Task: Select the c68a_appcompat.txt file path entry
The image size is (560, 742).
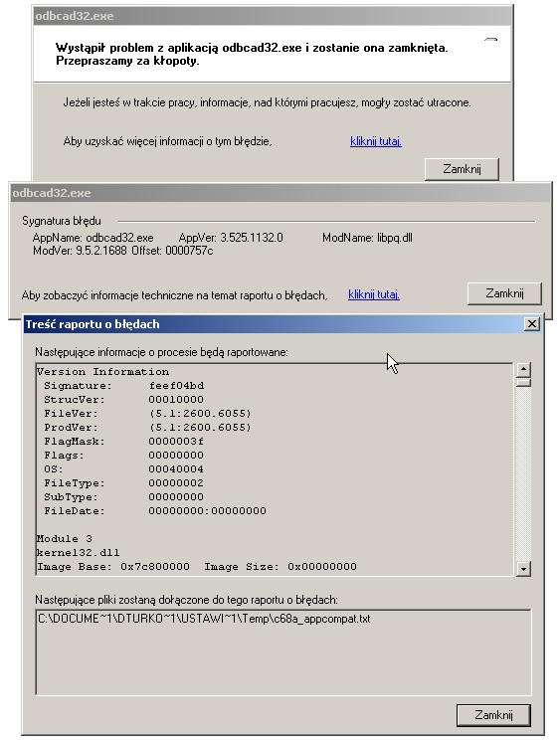Action: (x=204, y=619)
